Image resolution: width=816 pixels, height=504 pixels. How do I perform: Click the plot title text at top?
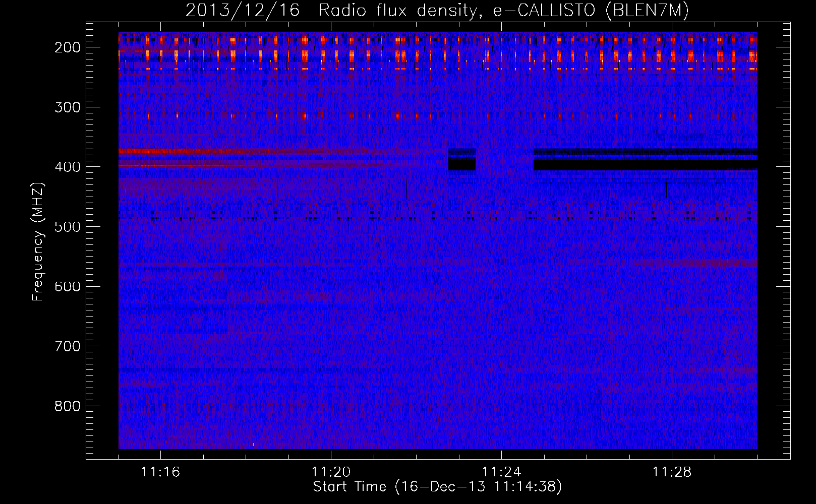tap(437, 11)
